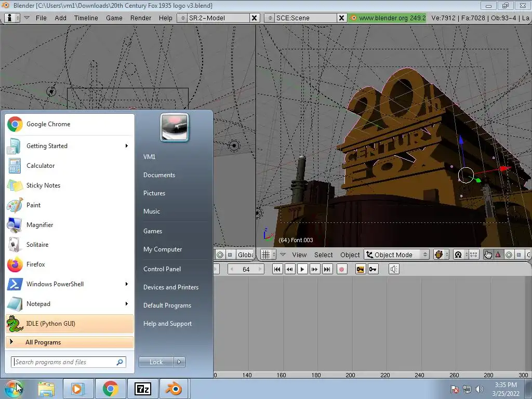Open Calculator from Start menu
The width and height of the screenshot is (532, 399).
coord(70,166)
